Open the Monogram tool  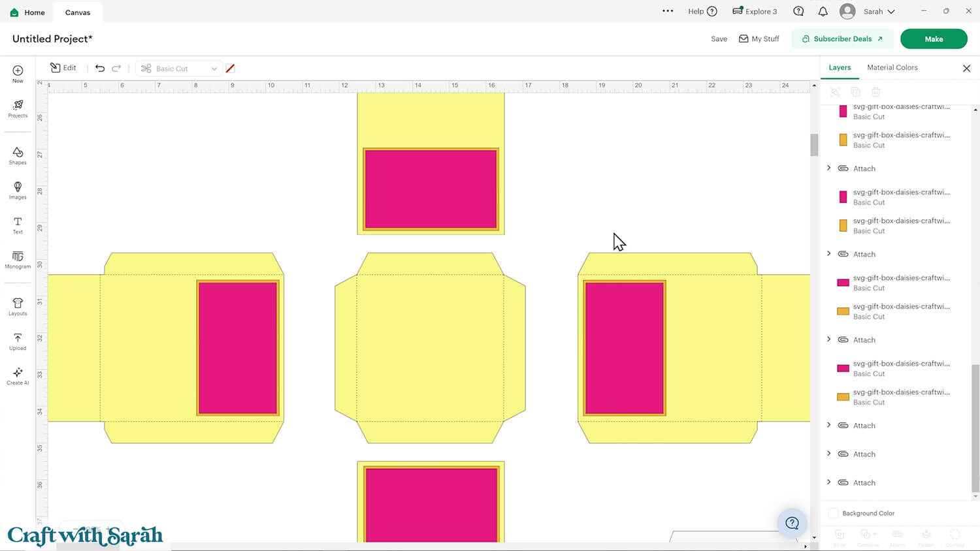point(18,260)
